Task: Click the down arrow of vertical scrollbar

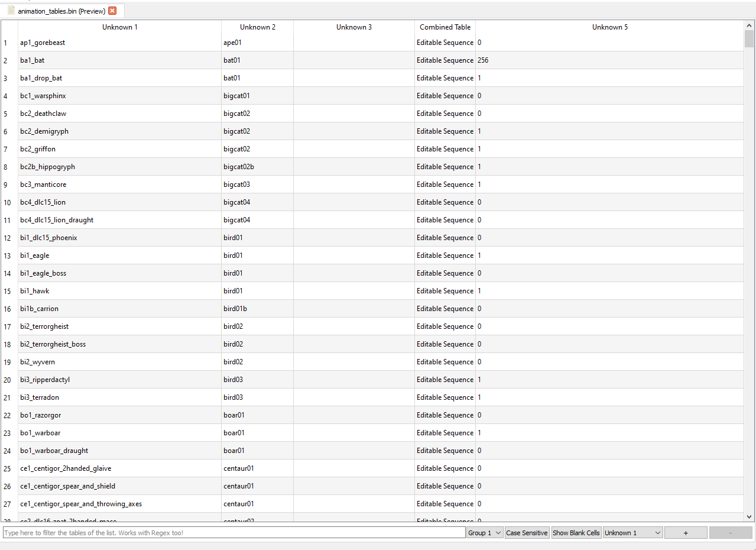Action: [x=749, y=516]
